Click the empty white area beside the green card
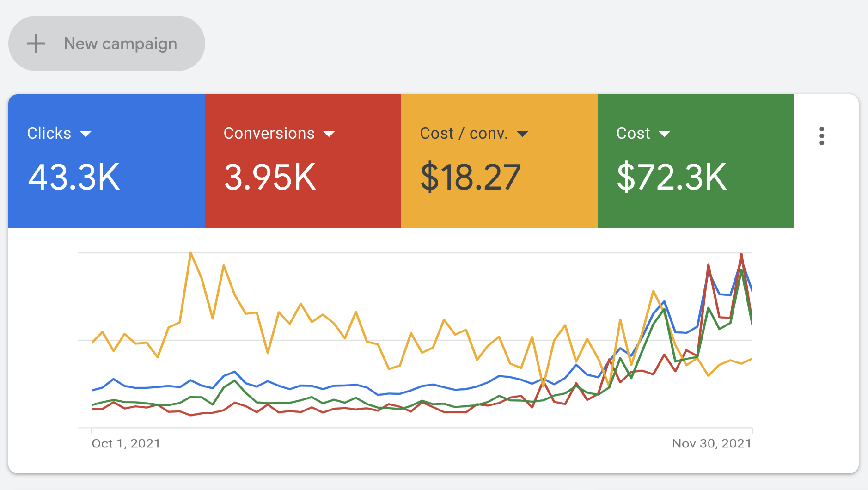 point(826,194)
